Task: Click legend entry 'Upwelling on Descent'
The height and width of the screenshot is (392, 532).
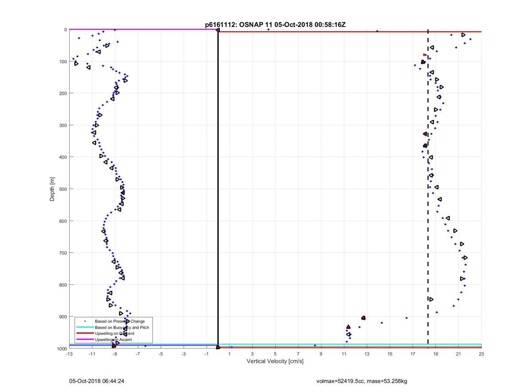Action: (115, 334)
